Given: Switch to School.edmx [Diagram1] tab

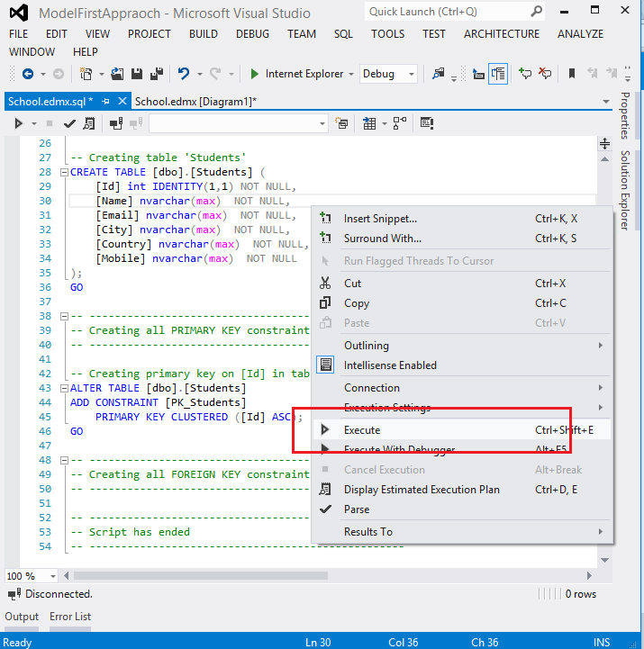Looking at the screenshot, I should tap(195, 102).
